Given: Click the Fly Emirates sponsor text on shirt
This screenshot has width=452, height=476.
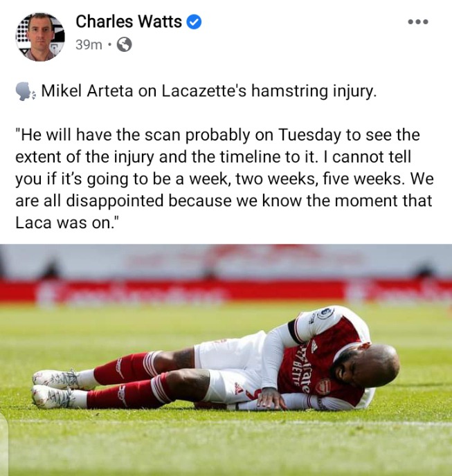Looking at the screenshot, I should (x=305, y=368).
